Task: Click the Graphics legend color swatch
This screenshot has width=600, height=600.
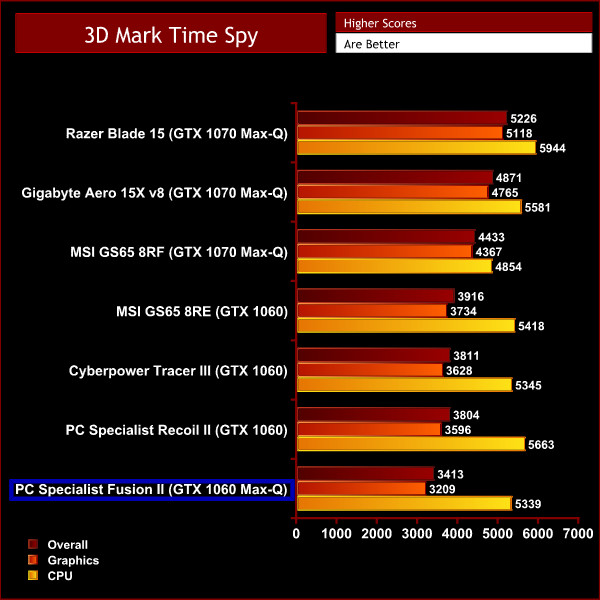Action: coord(33,560)
